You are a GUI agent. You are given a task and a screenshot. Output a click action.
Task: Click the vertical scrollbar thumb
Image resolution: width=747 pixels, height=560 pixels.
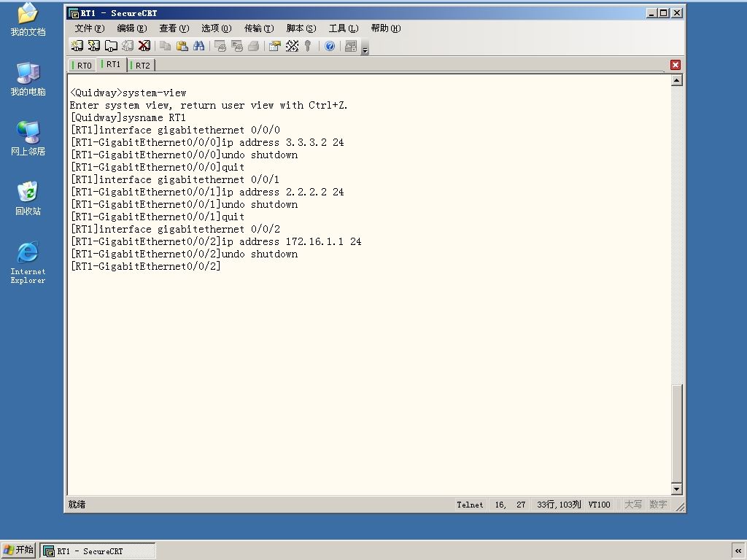click(x=676, y=433)
